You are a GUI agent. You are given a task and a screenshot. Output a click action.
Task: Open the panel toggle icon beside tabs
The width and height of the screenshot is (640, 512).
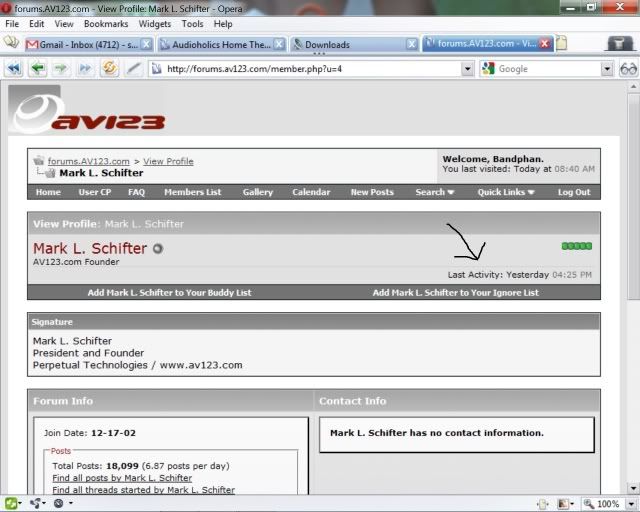click(x=11, y=42)
